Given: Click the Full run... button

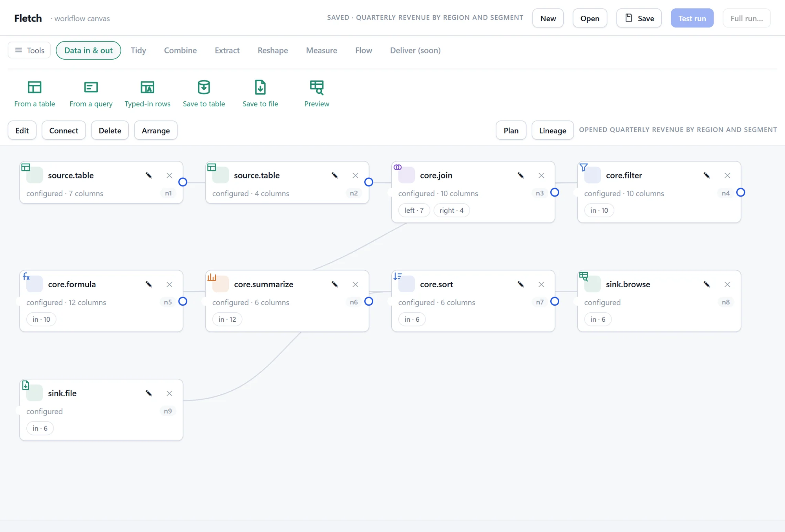Looking at the screenshot, I should pyautogui.click(x=747, y=18).
